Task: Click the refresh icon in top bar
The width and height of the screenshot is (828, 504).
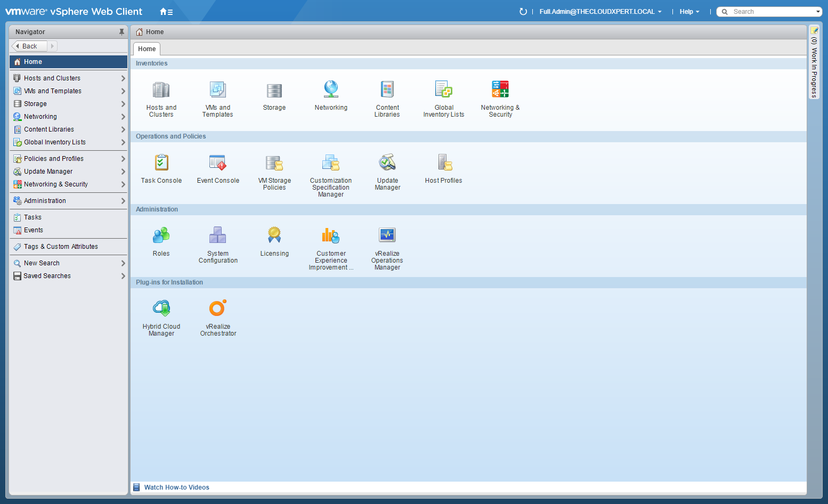Action: click(523, 12)
